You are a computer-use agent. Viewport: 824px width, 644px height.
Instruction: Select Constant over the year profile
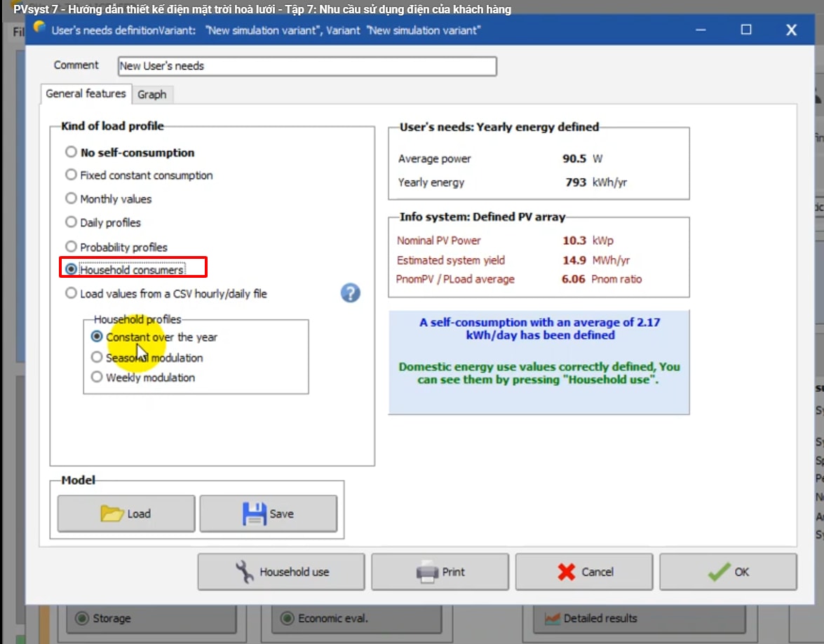pos(97,337)
